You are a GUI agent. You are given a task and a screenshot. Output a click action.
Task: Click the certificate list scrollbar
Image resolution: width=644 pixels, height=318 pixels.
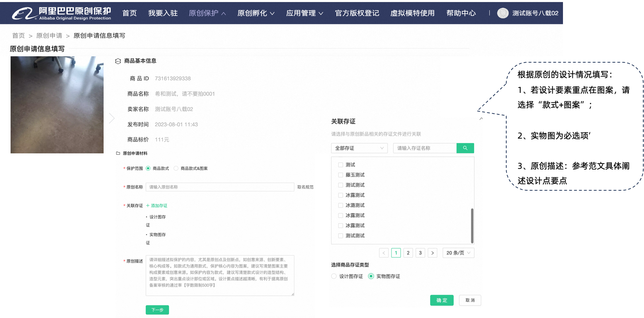(472, 225)
